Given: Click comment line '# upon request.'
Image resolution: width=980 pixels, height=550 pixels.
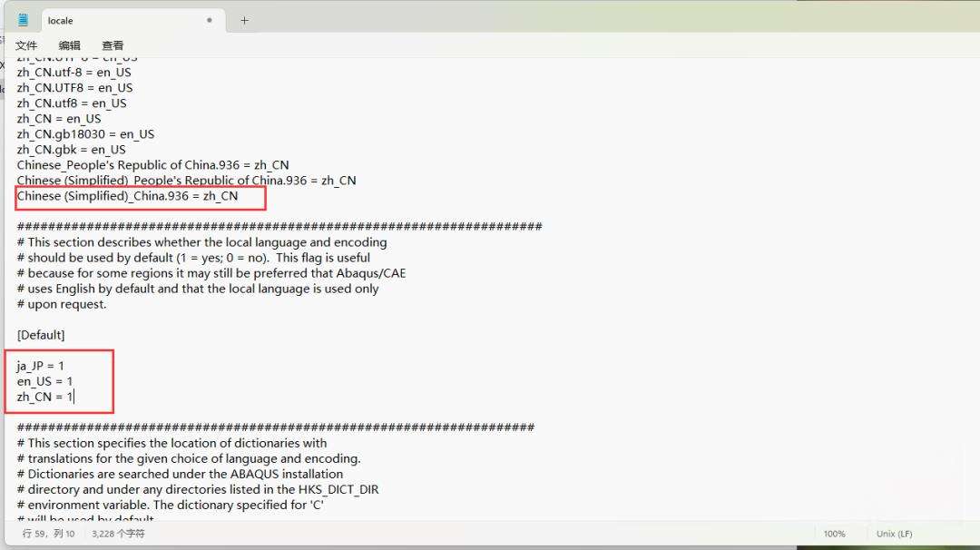Looking at the screenshot, I should coord(62,304).
